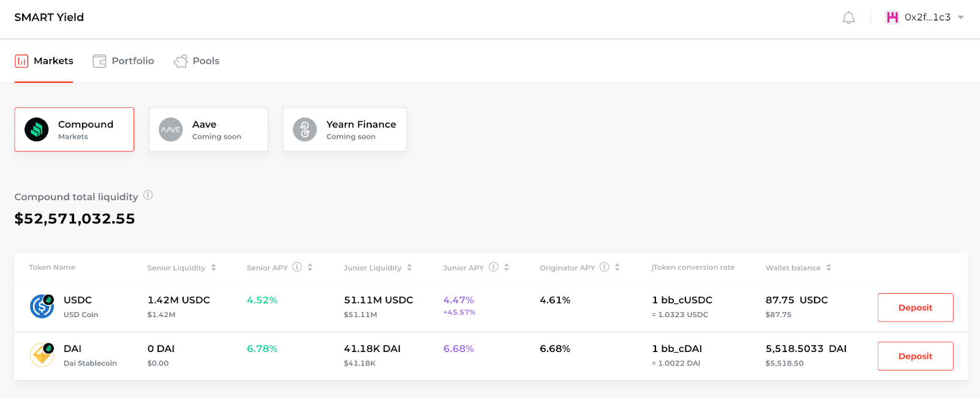Screen dimensions: 980x398
Task: Show Junior APY info tooltip
Action: point(494,267)
